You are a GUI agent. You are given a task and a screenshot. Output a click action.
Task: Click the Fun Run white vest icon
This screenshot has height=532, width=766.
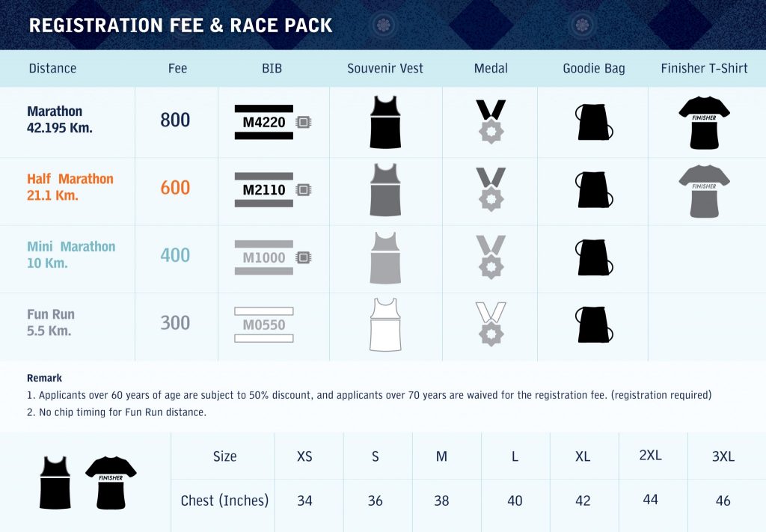[385, 325]
